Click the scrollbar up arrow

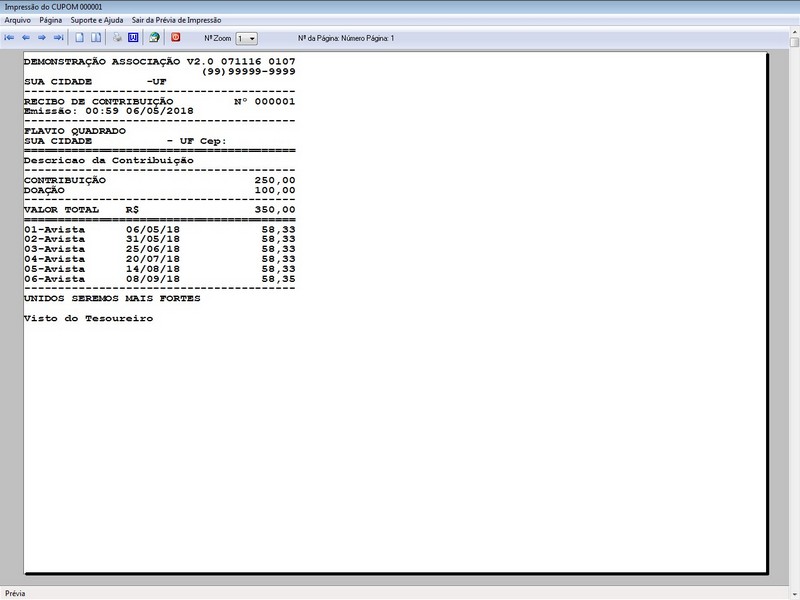click(x=794, y=32)
